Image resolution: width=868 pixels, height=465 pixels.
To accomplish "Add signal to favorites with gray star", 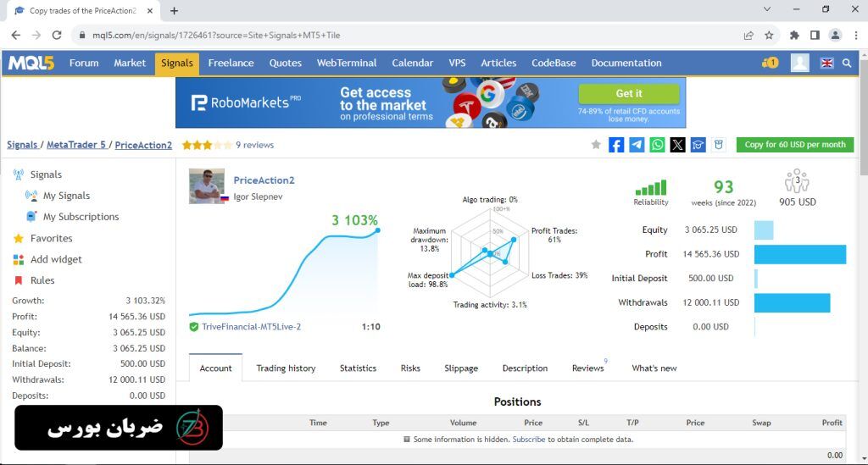I will pyautogui.click(x=596, y=145).
